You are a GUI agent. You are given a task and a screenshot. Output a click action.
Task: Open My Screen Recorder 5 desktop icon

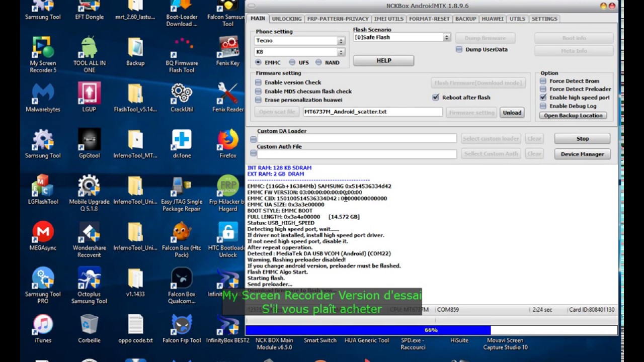pyautogui.click(x=43, y=54)
